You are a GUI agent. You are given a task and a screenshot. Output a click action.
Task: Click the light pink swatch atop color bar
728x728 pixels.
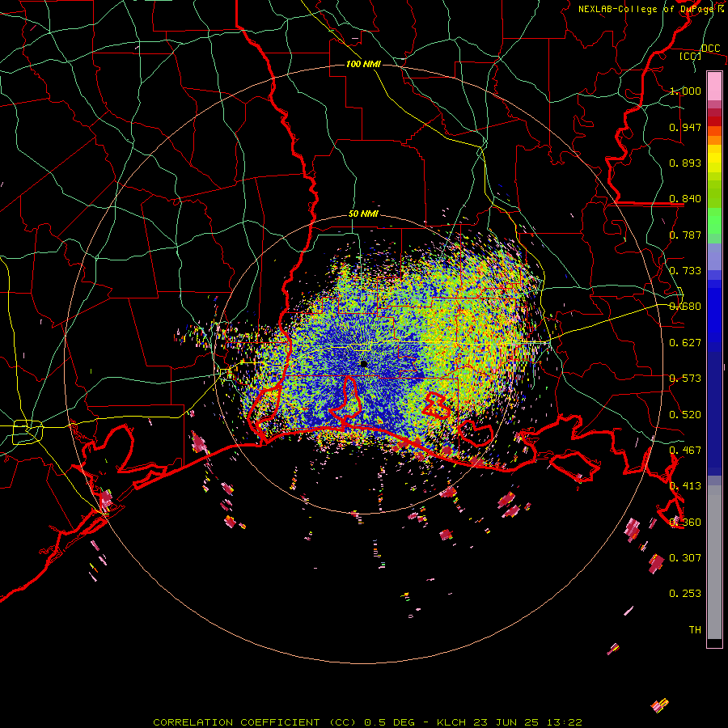(x=714, y=86)
